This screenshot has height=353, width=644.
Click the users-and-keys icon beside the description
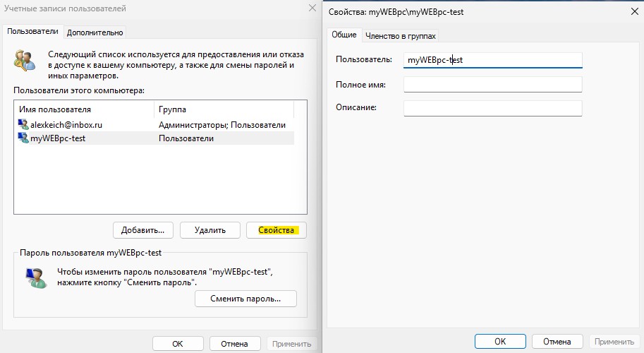tap(25, 61)
